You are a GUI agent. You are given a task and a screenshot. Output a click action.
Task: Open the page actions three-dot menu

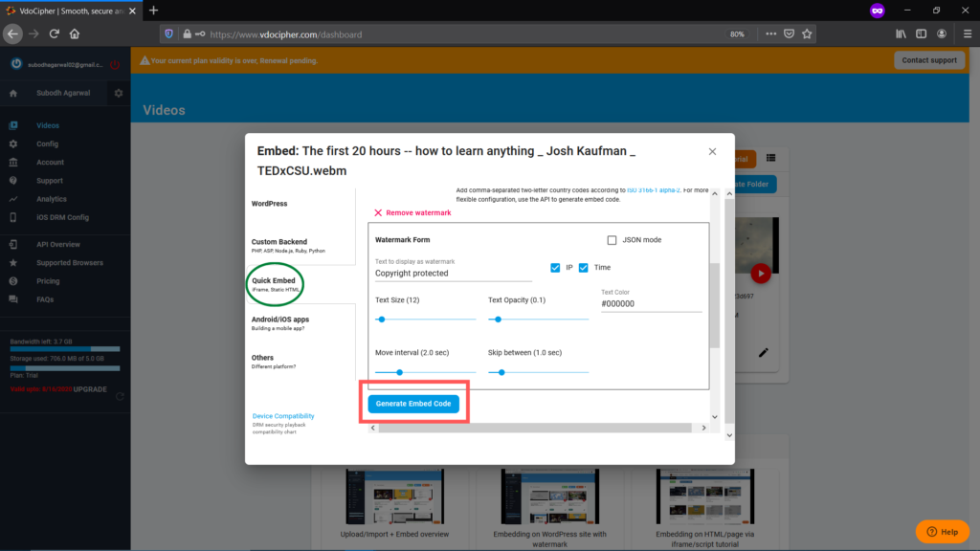[x=770, y=34]
